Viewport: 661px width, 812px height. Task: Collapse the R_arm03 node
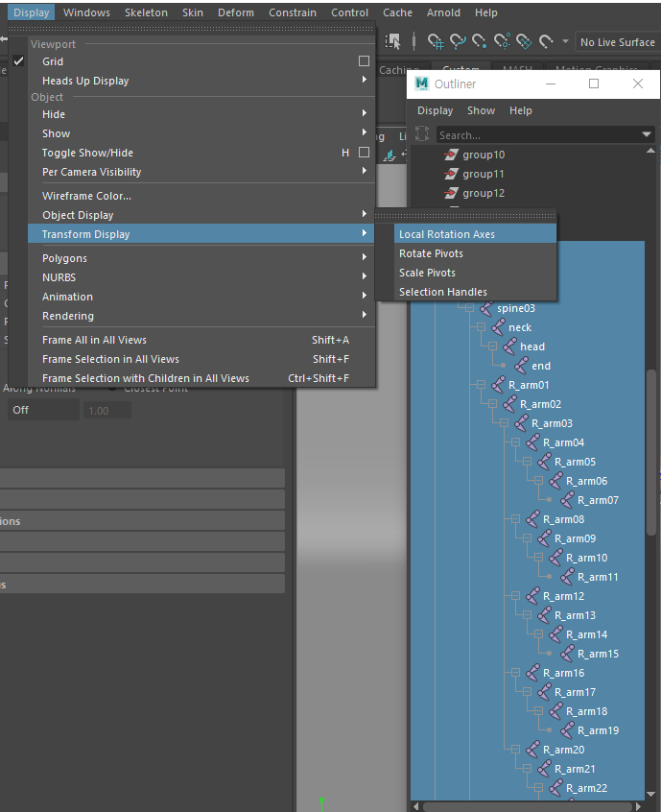[505, 423]
